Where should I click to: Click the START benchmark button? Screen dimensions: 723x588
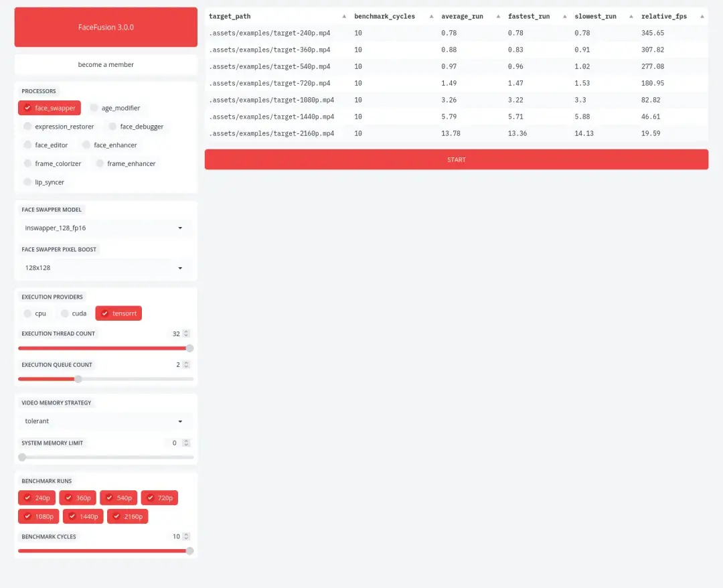(456, 159)
